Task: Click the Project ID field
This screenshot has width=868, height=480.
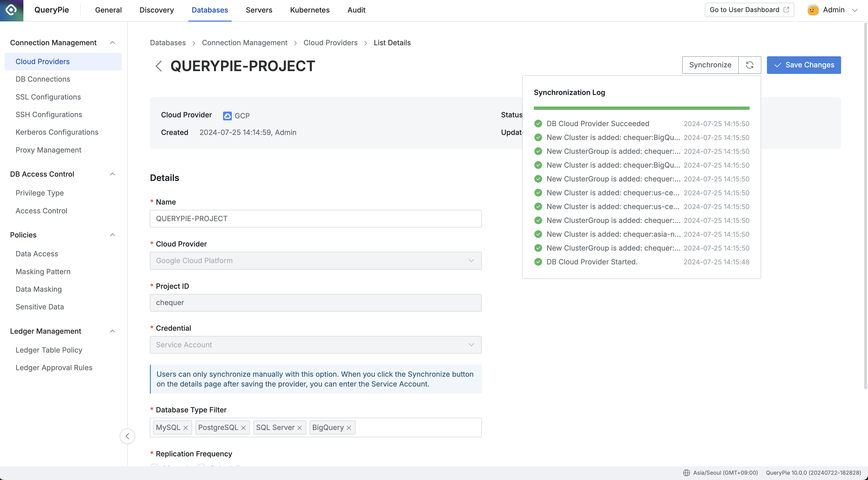Action: (x=315, y=303)
